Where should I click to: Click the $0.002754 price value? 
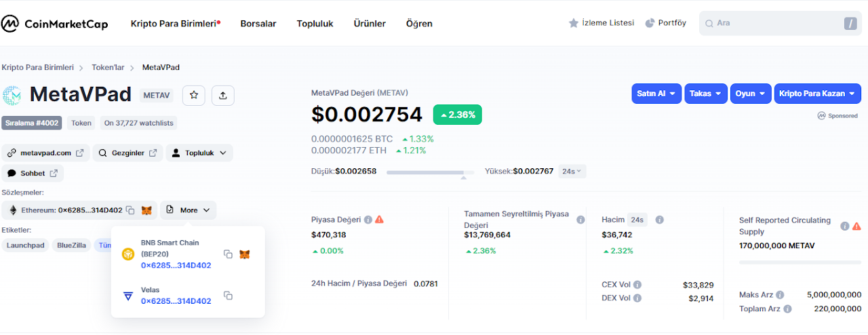pyautogui.click(x=367, y=115)
